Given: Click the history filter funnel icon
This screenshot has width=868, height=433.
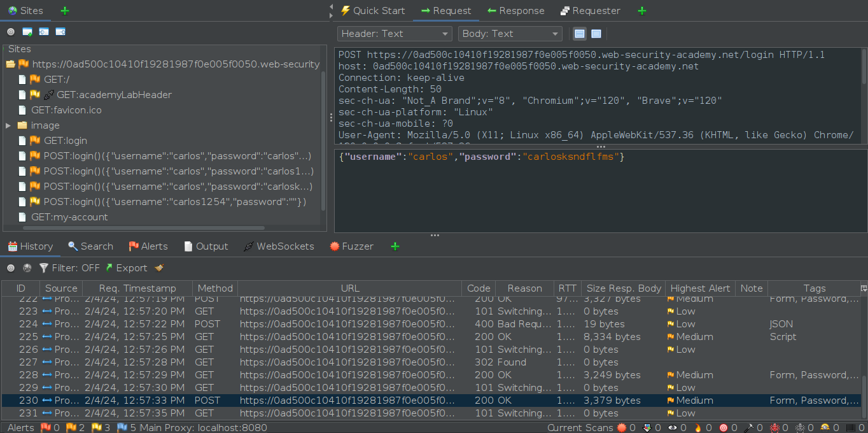Looking at the screenshot, I should [44, 268].
